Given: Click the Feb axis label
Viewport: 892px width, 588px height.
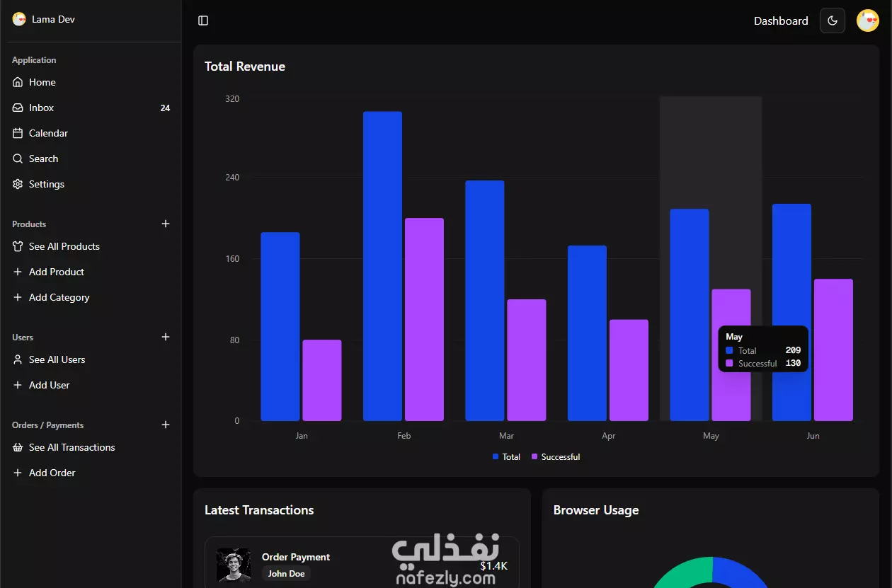Looking at the screenshot, I should click(x=404, y=436).
